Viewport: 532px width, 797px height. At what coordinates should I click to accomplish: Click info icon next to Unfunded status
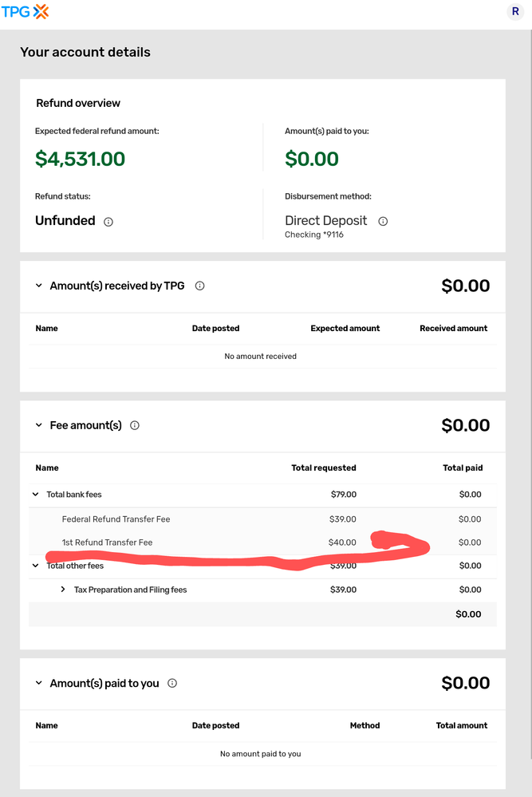click(x=108, y=222)
